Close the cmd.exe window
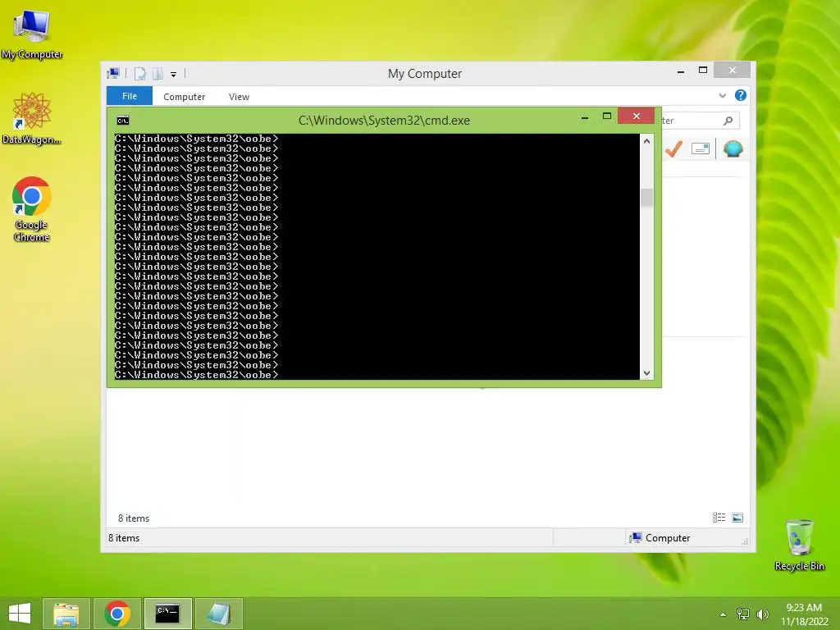 [x=636, y=116]
